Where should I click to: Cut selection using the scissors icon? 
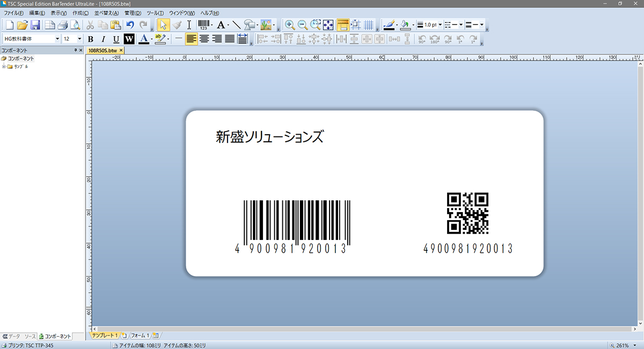click(90, 25)
